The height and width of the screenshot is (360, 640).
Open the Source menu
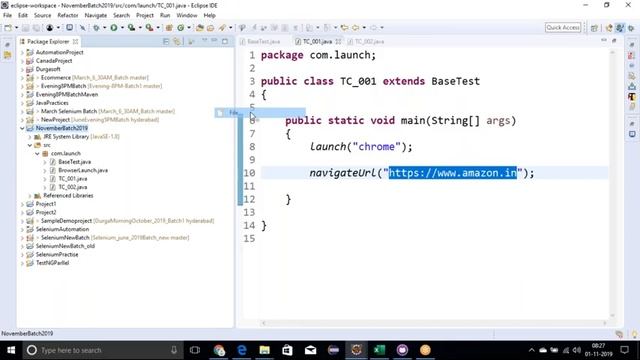42,15
